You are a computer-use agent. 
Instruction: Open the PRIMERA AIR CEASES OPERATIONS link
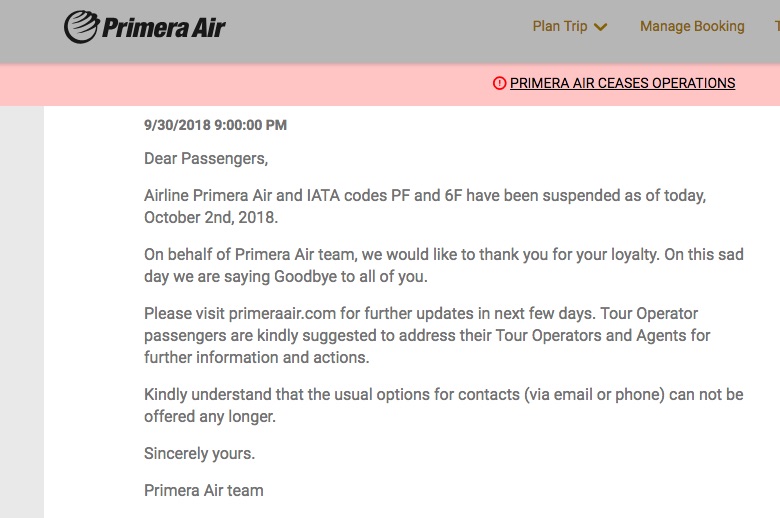tap(622, 83)
